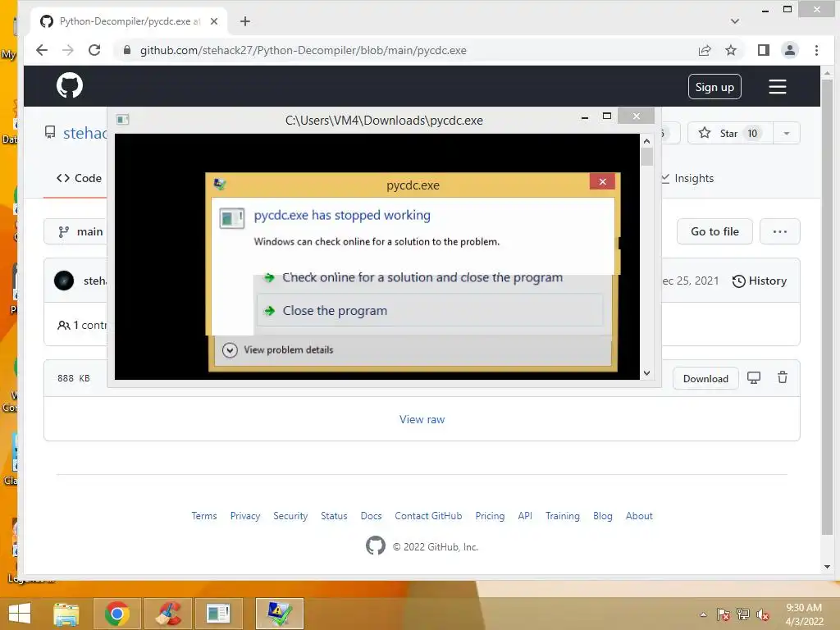Click the Privacy footer link
Image resolution: width=840 pixels, height=630 pixels.
click(x=244, y=516)
